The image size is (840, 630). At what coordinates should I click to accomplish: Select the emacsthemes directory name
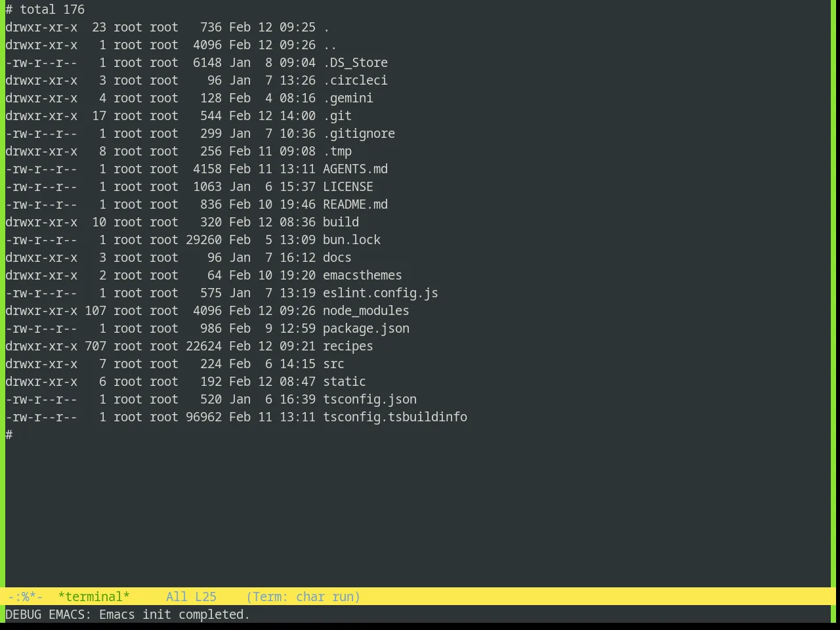(362, 275)
